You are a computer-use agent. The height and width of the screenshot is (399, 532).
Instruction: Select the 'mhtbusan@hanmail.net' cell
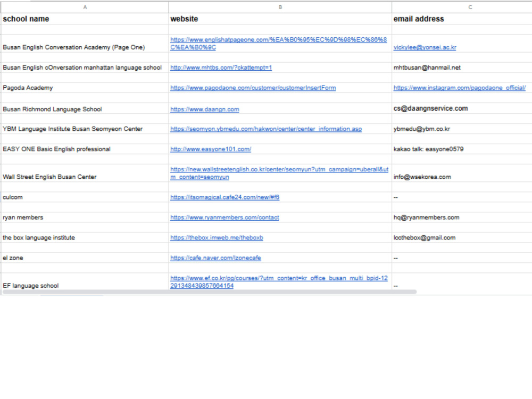point(462,68)
